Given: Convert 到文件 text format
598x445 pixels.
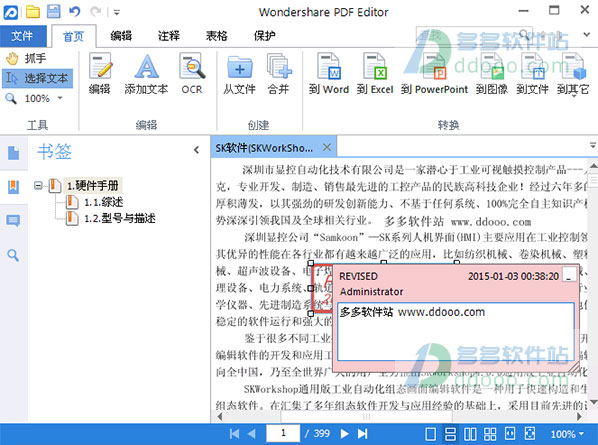Looking at the screenshot, I should (x=532, y=73).
